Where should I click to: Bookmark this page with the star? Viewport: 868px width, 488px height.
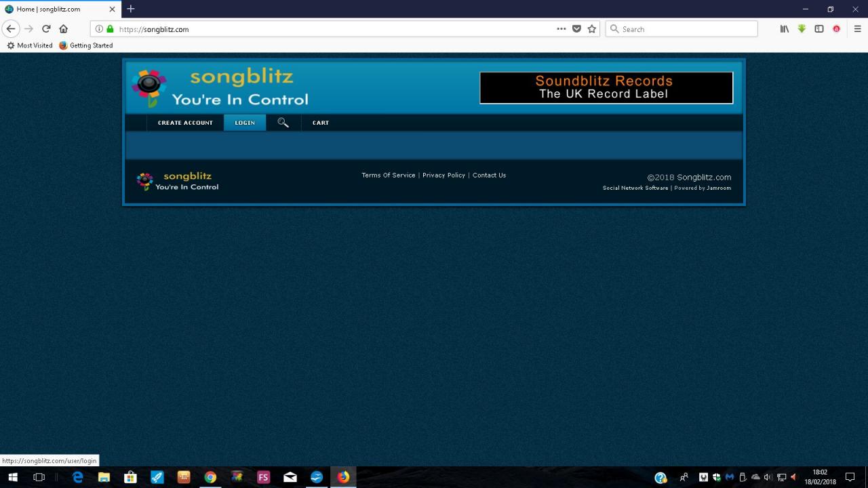pos(592,29)
